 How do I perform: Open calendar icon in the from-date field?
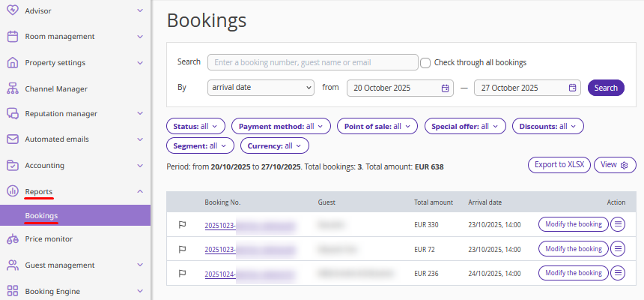pyautogui.click(x=445, y=88)
